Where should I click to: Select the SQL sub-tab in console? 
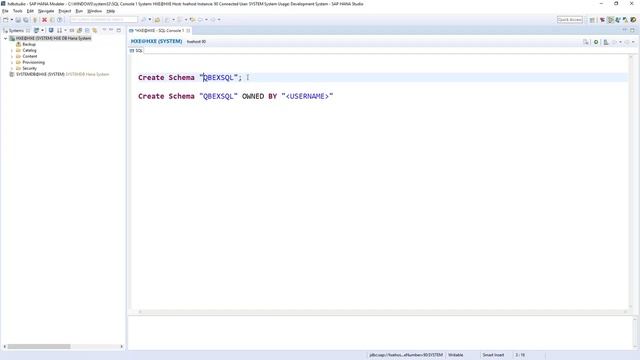click(x=136, y=51)
